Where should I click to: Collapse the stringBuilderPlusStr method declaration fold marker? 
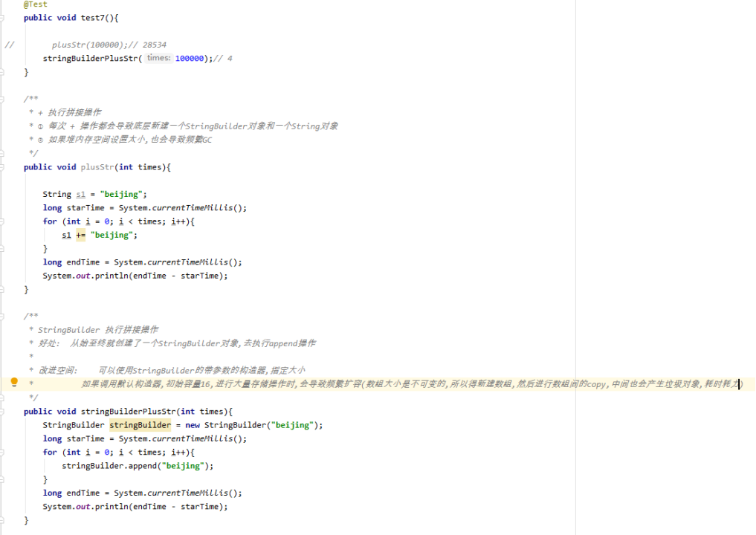[x=2, y=412]
